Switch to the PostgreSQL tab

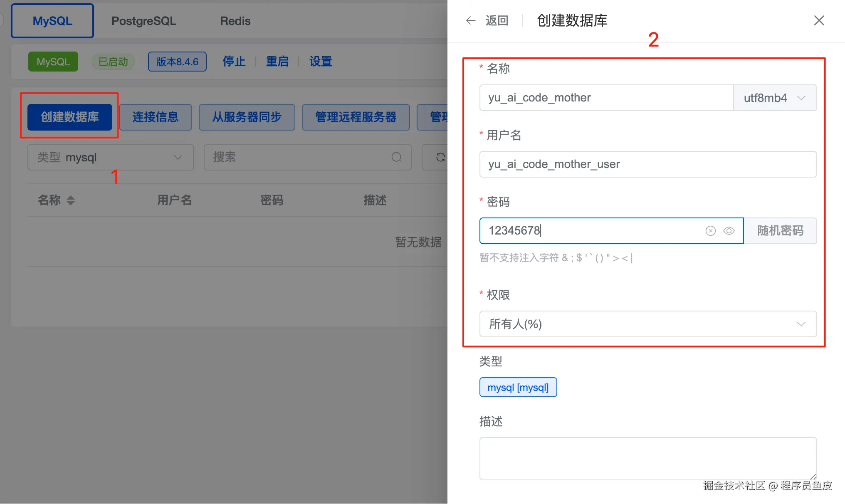143,21
